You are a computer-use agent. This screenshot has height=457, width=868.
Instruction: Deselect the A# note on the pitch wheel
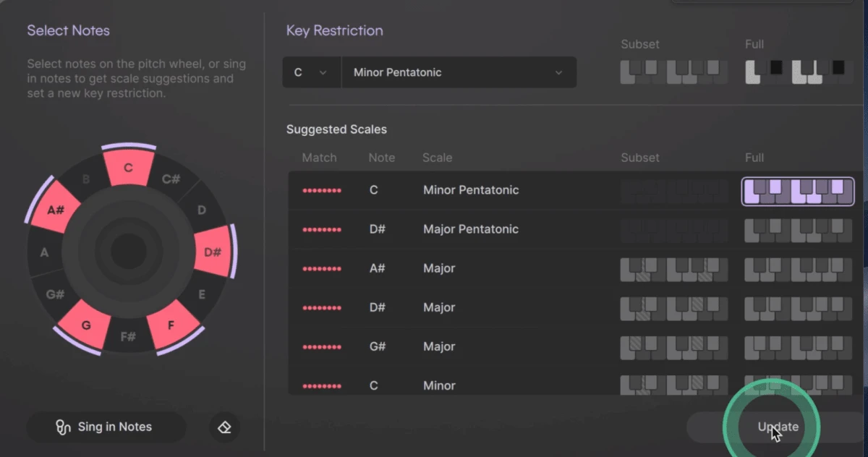tap(56, 210)
